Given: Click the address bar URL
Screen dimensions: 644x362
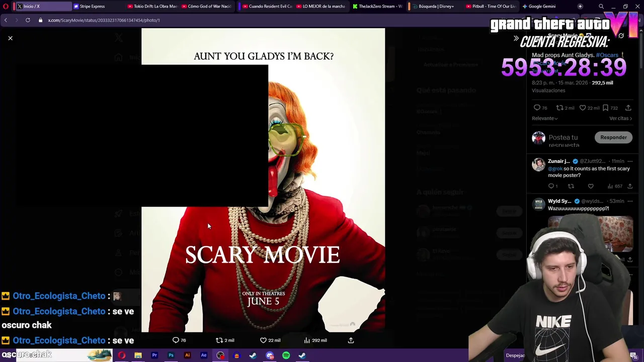Looking at the screenshot, I should point(104,20).
